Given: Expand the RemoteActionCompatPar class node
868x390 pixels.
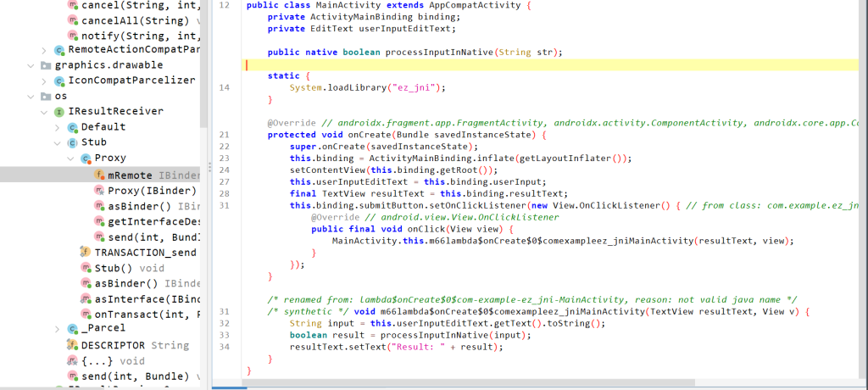Looking at the screenshot, I should point(45,50).
